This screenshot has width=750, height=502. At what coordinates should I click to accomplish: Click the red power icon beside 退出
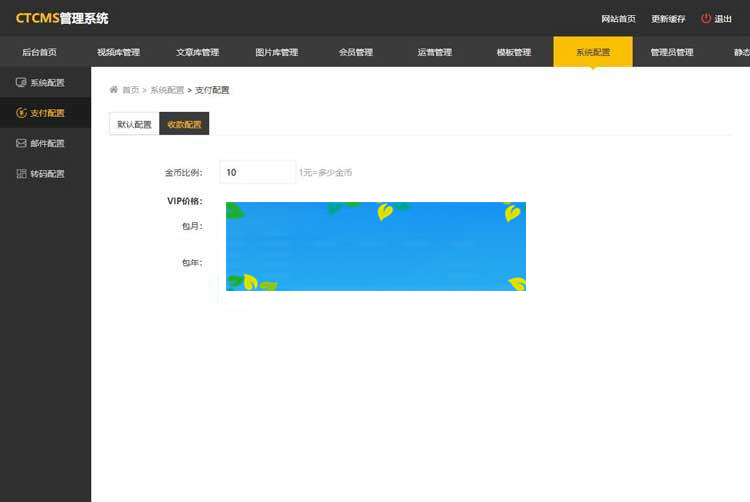705,18
